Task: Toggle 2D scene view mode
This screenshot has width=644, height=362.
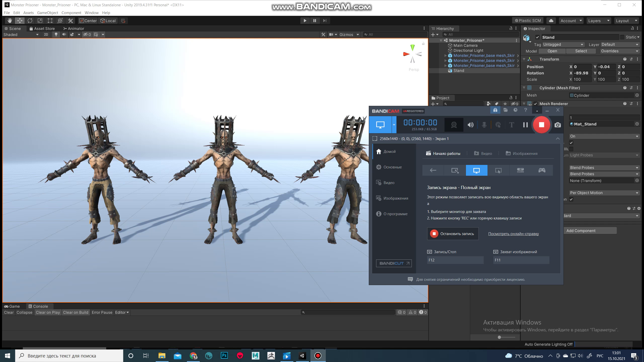Action: tap(46, 34)
